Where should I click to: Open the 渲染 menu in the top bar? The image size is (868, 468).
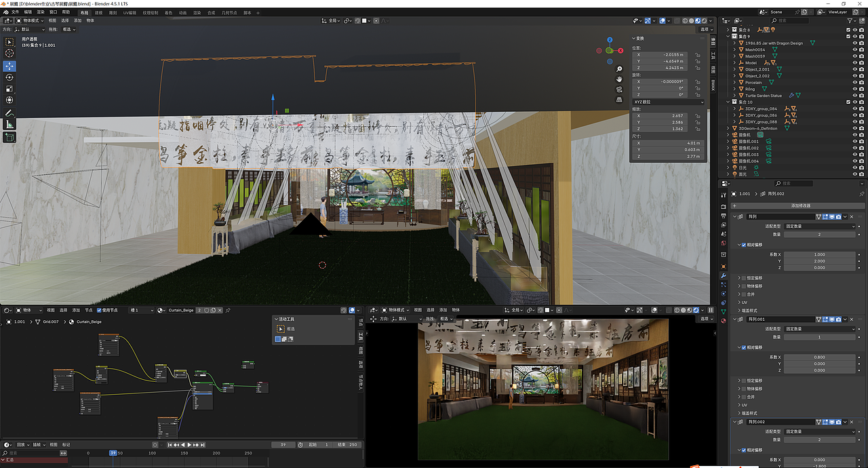tap(39, 12)
